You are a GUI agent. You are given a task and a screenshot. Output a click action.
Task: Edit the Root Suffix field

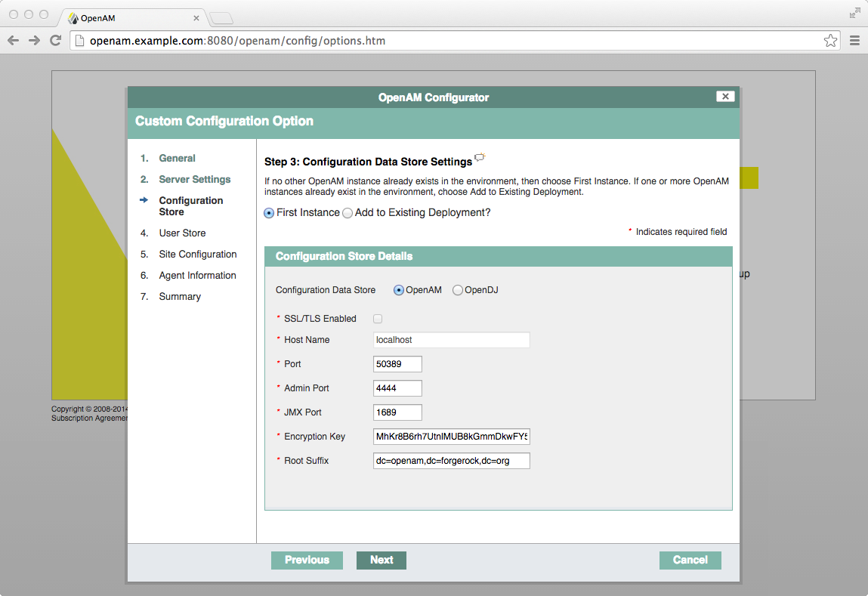coord(451,461)
